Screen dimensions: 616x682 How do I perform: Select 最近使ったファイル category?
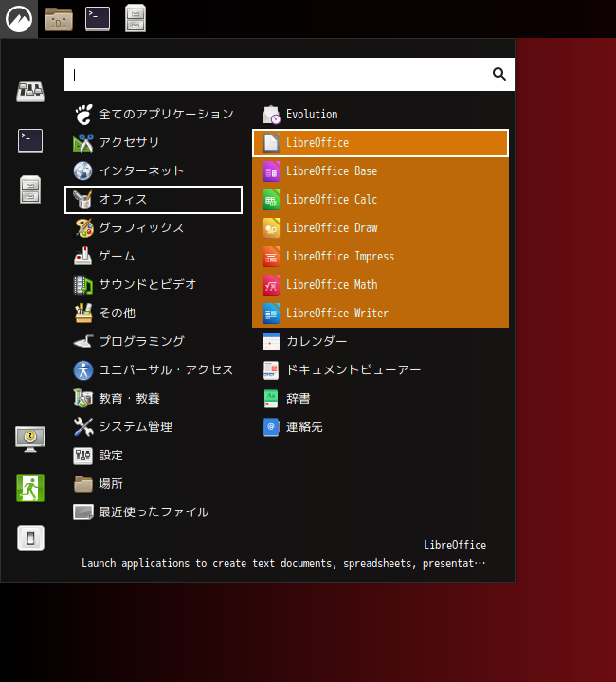pyautogui.click(x=154, y=511)
